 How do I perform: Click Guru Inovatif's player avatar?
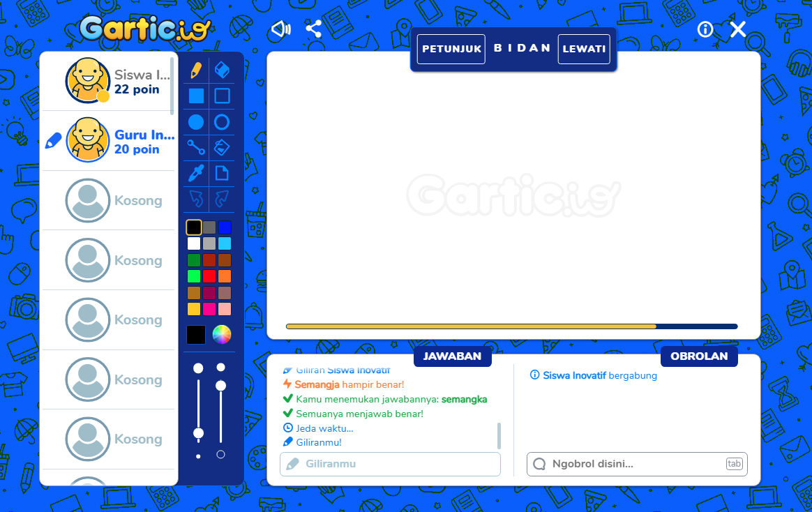coord(87,140)
